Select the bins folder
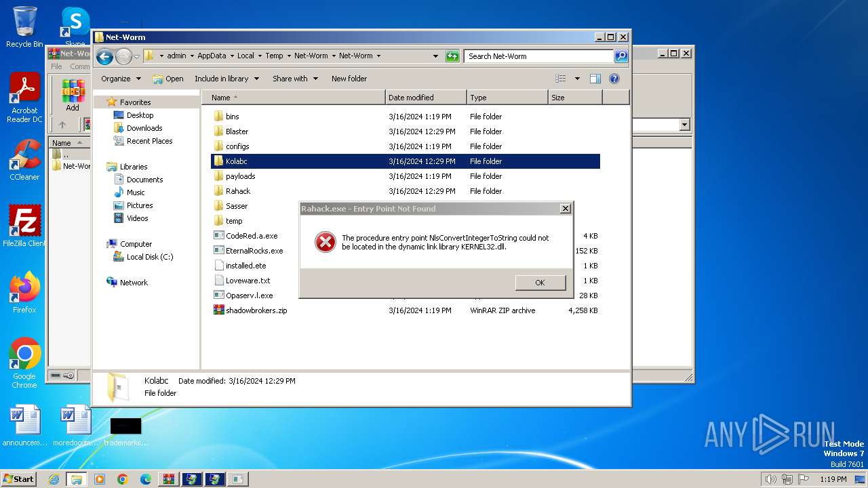 pyautogui.click(x=232, y=117)
